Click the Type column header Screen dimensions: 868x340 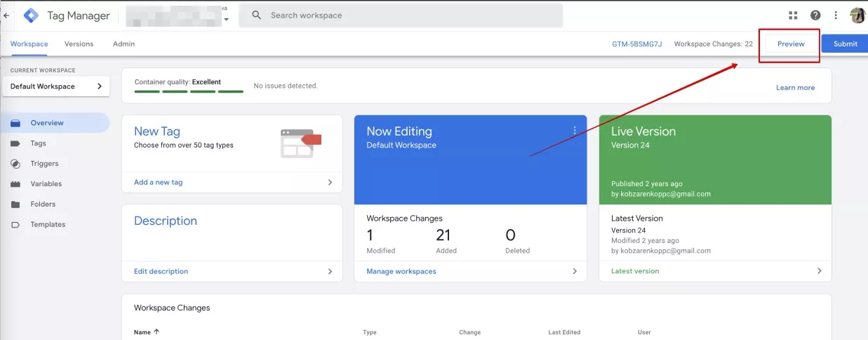pyautogui.click(x=370, y=332)
